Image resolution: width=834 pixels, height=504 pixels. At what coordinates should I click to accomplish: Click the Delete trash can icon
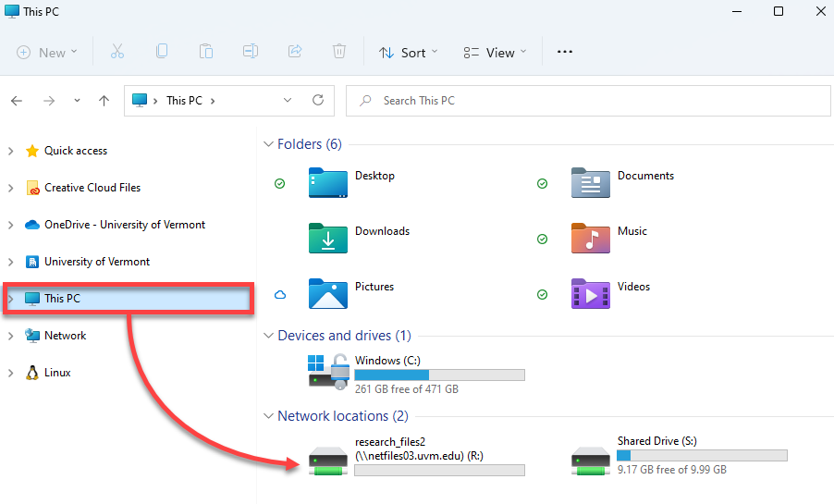coord(338,51)
